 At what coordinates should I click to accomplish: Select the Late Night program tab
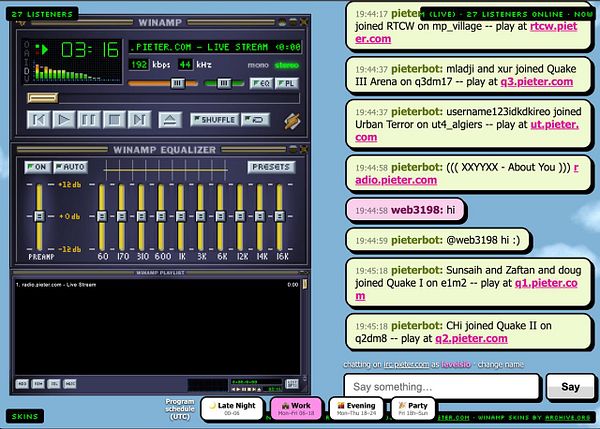coord(232,409)
